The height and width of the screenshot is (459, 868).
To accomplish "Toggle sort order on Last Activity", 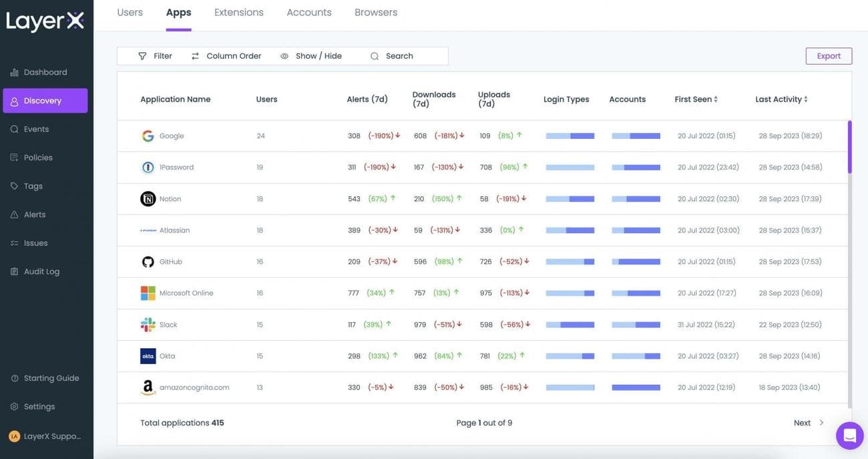I will (805, 98).
